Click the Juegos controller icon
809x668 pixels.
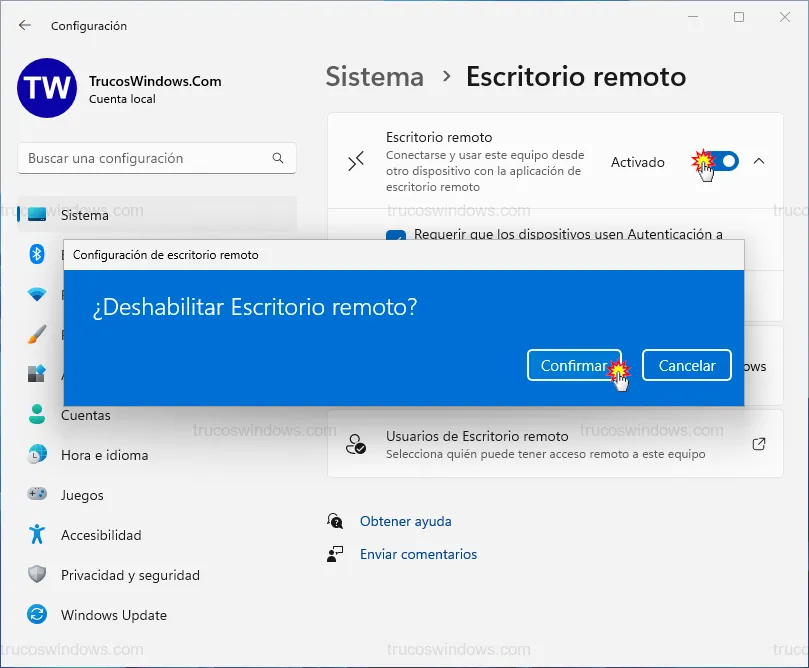tap(37, 495)
